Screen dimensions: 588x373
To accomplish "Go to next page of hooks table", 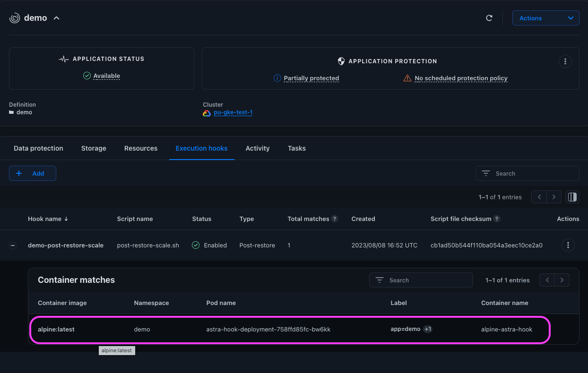I will pos(554,197).
